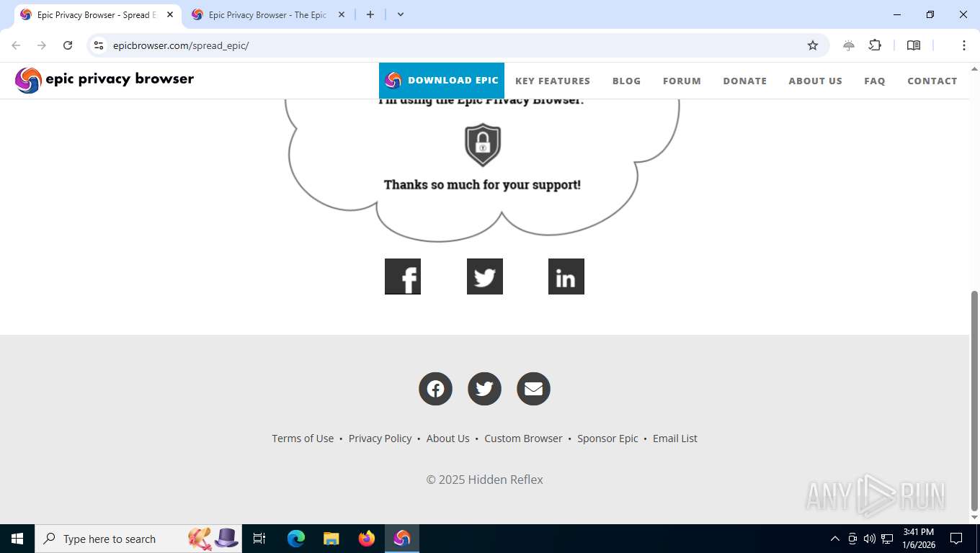
Task: Open the FAQ page
Action: 874,81
